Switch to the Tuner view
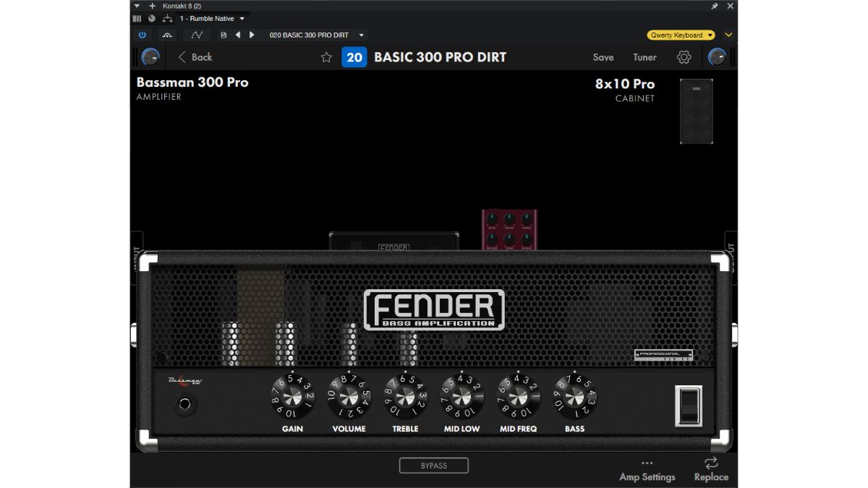 644,57
